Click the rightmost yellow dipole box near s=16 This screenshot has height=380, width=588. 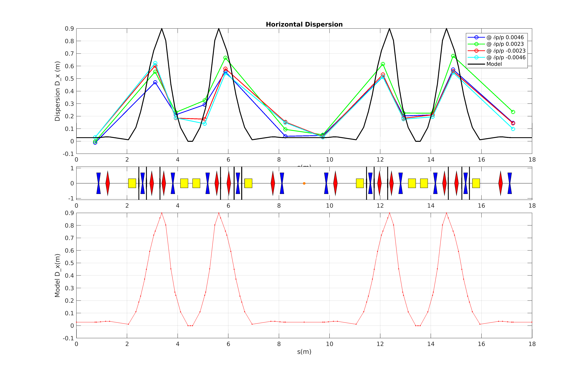pyautogui.click(x=476, y=183)
